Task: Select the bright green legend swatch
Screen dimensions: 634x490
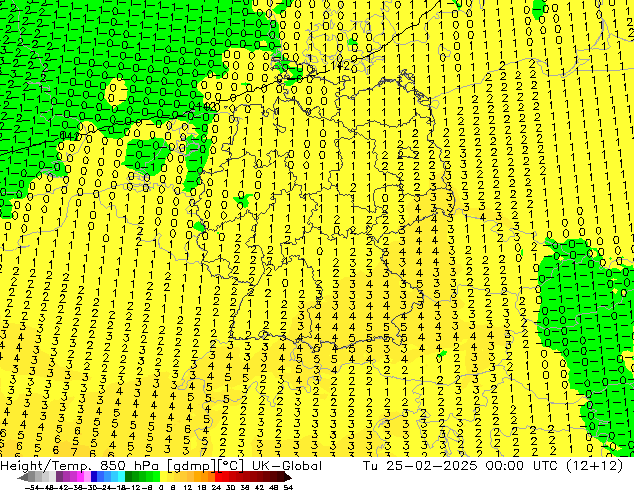Action: click(x=156, y=477)
